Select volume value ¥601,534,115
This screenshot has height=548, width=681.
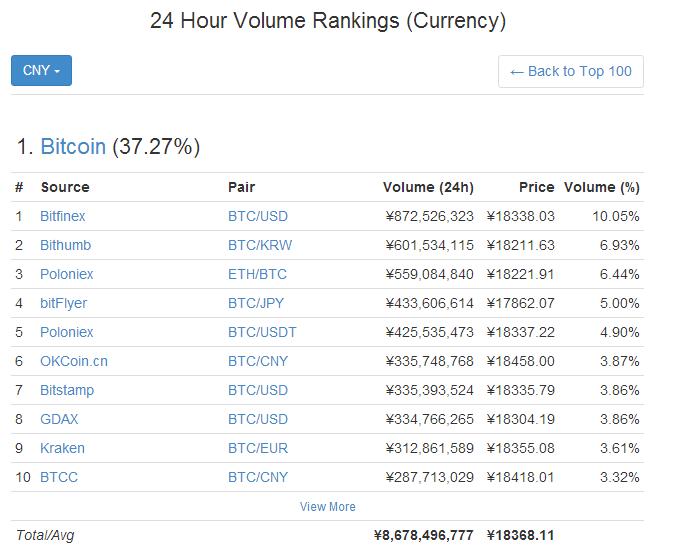tap(430, 245)
